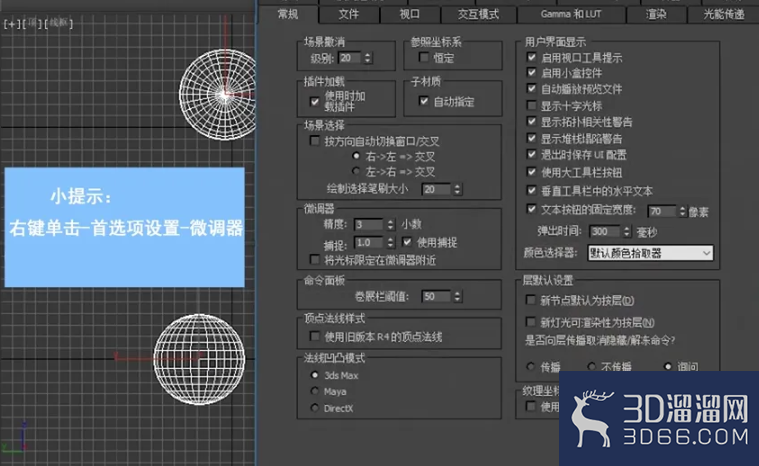The height and width of the screenshot is (466, 759).
Task: Enable 使用旧版本 R4 的顶点法线 checkbox
Action: 315,336
